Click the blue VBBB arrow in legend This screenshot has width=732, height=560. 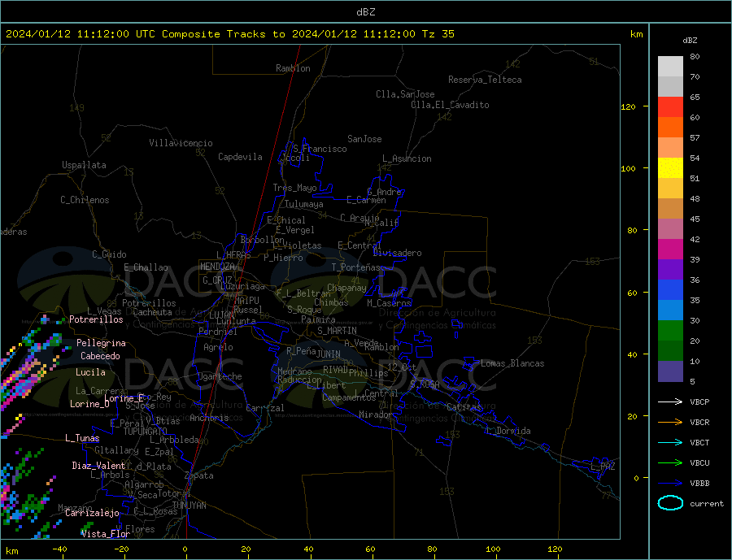pyautogui.click(x=672, y=483)
